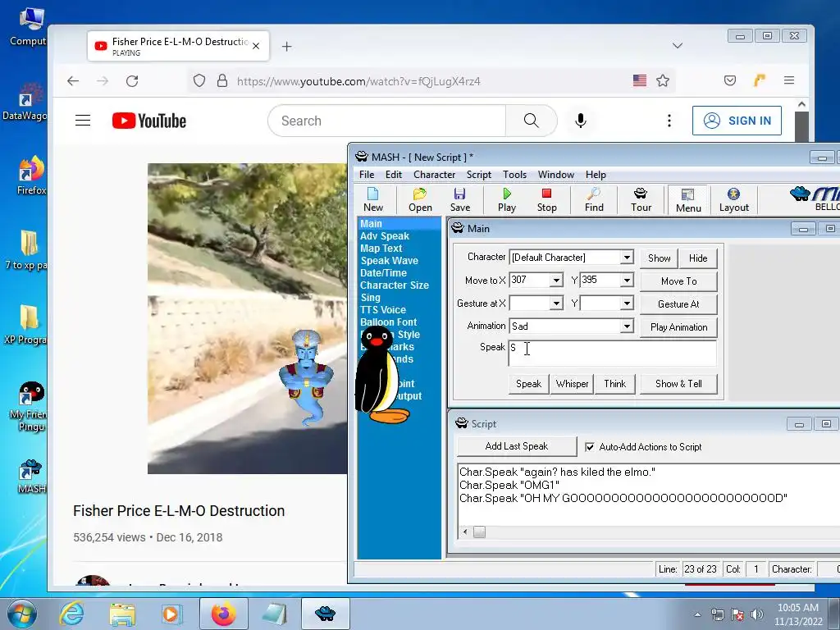840x630 pixels.
Task: Open the MASH desktop shortcut
Action: click(31, 477)
